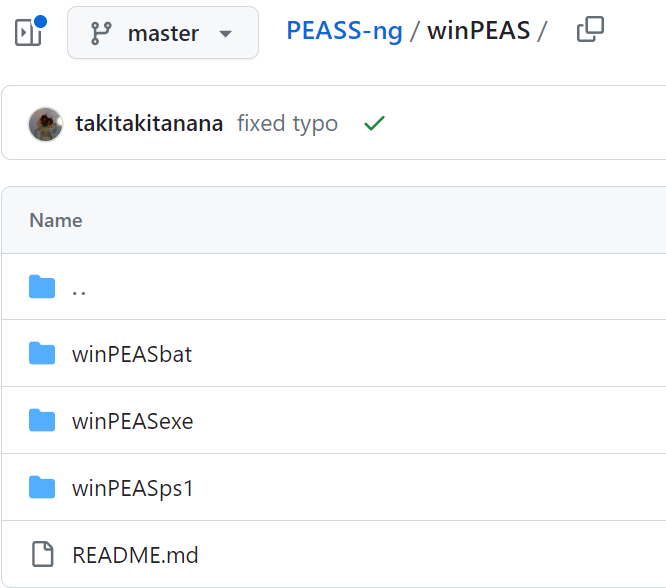
Task: Click the README.md file icon
Action: 42,554
